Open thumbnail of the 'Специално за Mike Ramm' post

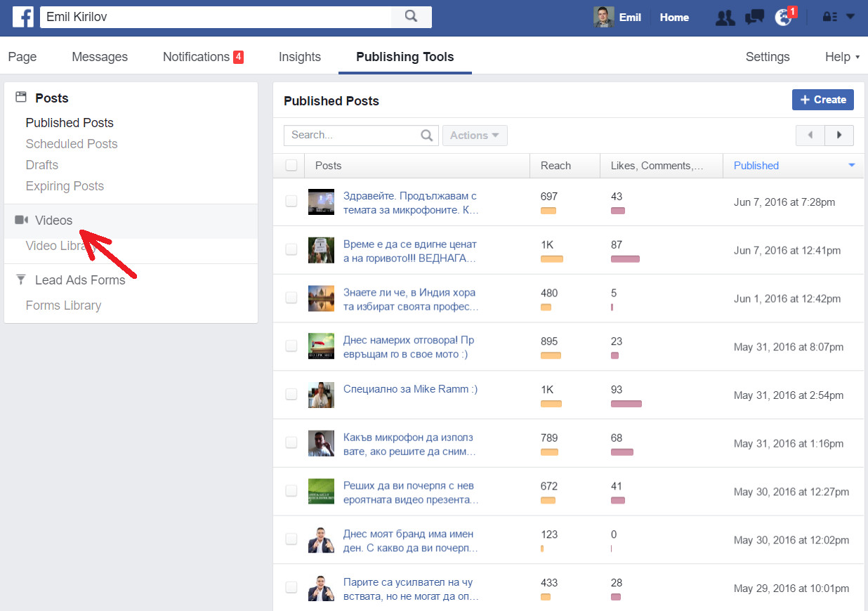click(321, 395)
